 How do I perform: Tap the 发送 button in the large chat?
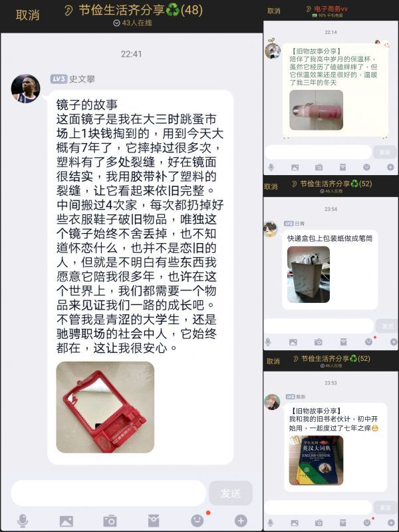point(231,493)
